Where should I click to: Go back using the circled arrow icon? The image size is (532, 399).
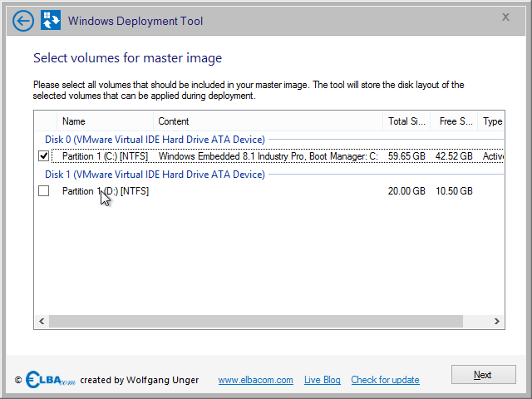tap(23, 21)
